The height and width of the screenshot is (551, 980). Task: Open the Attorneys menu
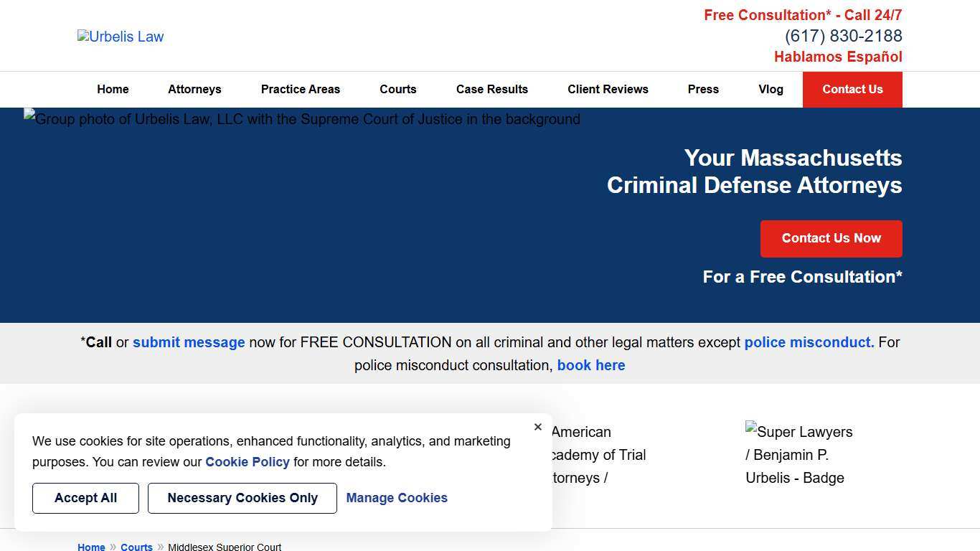[x=194, y=89]
